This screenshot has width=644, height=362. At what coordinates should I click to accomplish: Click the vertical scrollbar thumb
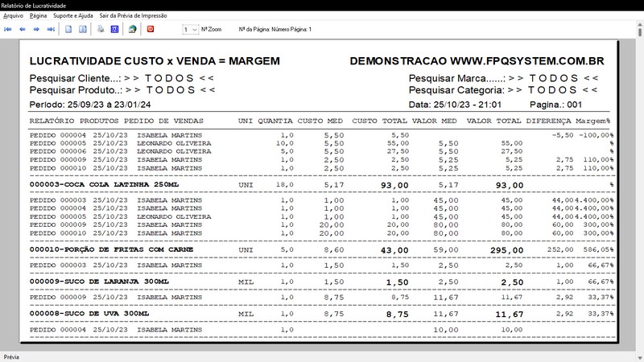pos(640,31)
